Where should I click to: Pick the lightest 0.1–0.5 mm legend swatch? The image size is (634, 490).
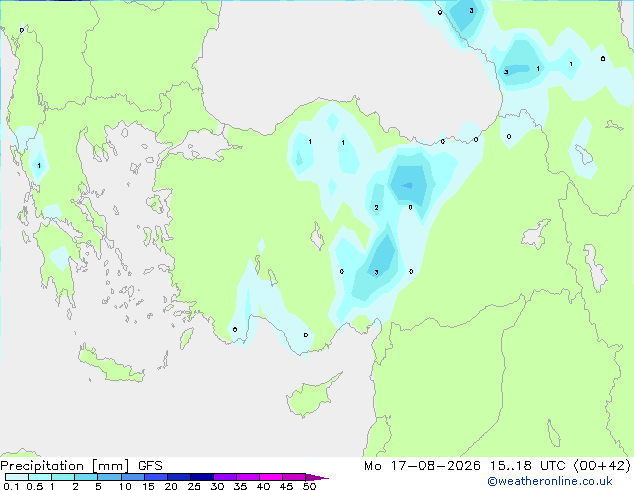pyautogui.click(x=17, y=477)
